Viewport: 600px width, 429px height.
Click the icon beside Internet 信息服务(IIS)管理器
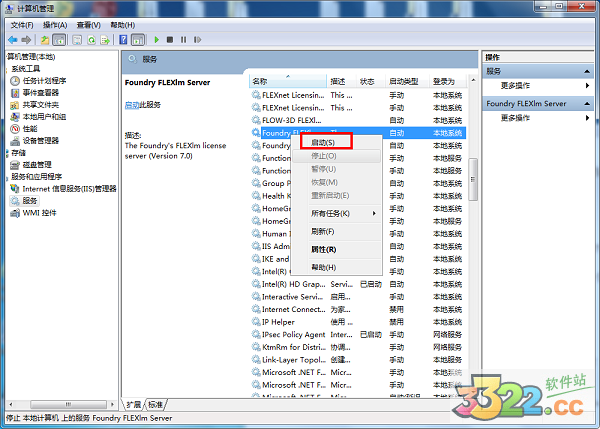click(x=15, y=189)
